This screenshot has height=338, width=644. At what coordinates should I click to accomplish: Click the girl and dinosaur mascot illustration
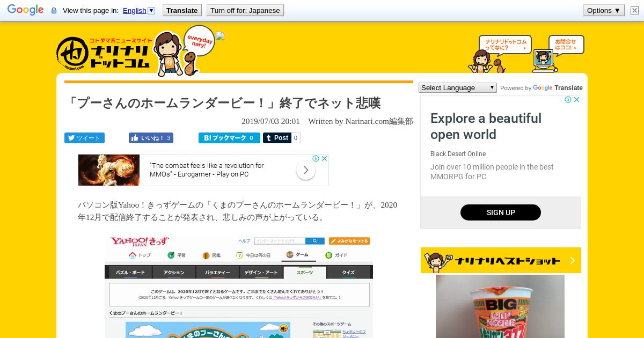point(487,61)
